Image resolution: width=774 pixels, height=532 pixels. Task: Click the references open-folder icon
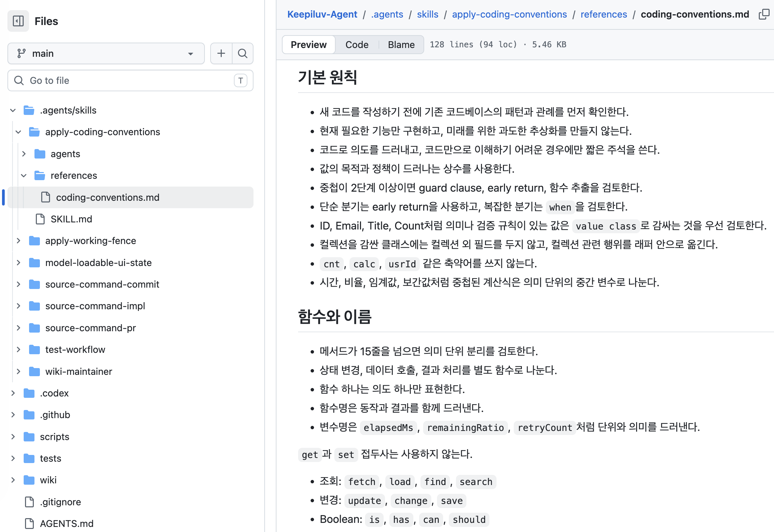pyautogui.click(x=40, y=175)
